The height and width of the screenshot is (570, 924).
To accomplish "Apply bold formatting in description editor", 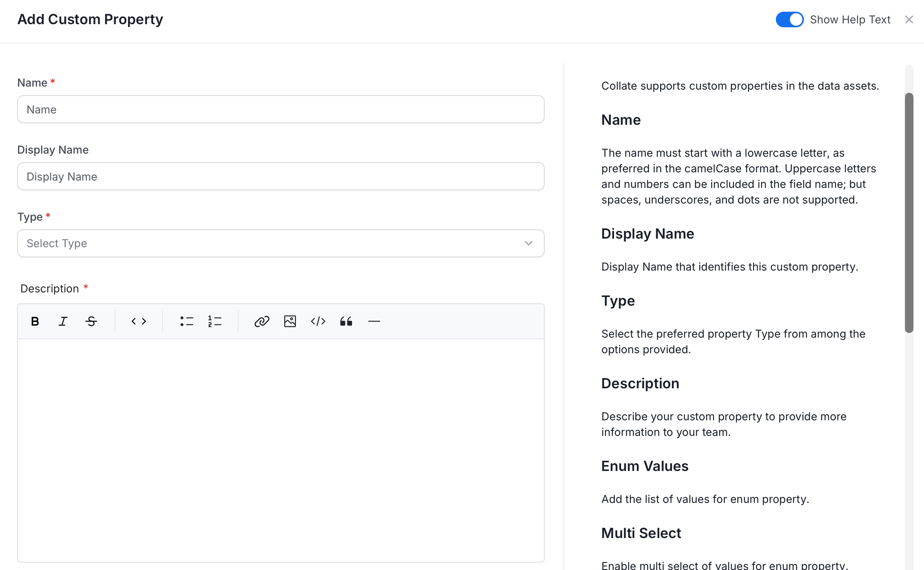I will 35,321.
